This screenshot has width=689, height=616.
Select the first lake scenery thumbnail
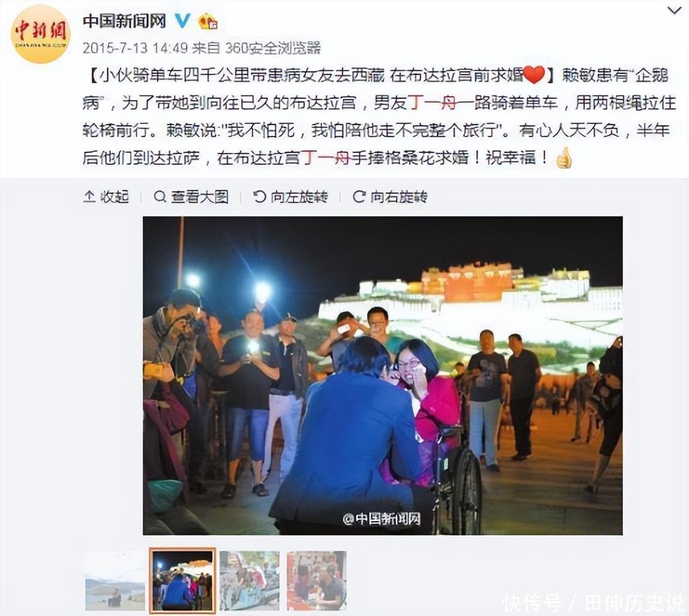[x=115, y=580]
